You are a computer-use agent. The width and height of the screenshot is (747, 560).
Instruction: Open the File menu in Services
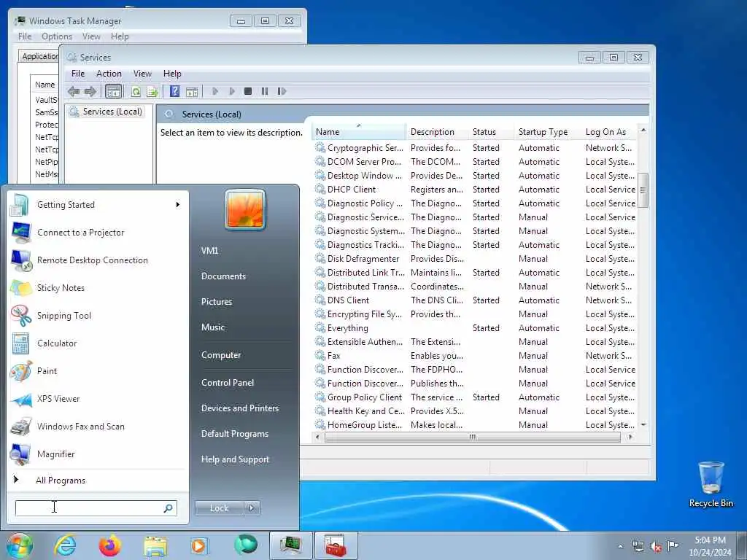point(77,74)
